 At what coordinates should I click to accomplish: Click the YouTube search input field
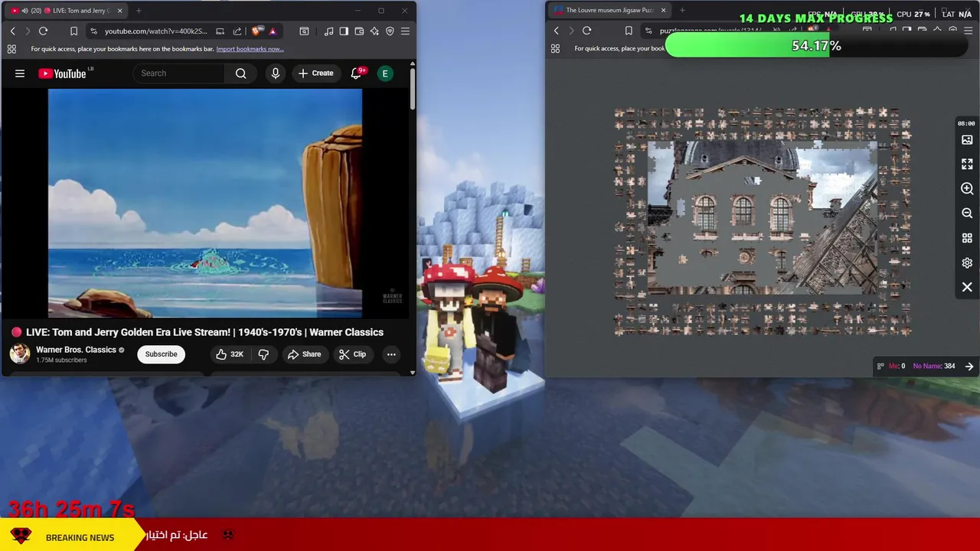[180, 73]
